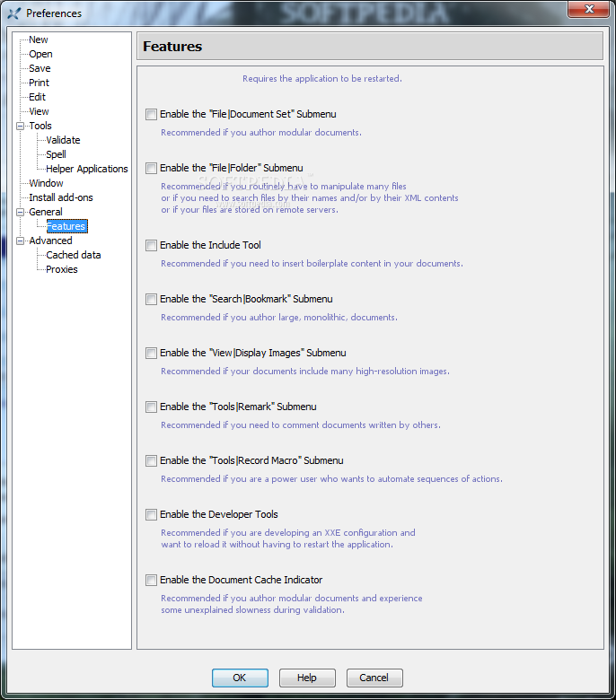Collapse the Advanced tree node
616x700 pixels.
point(20,241)
